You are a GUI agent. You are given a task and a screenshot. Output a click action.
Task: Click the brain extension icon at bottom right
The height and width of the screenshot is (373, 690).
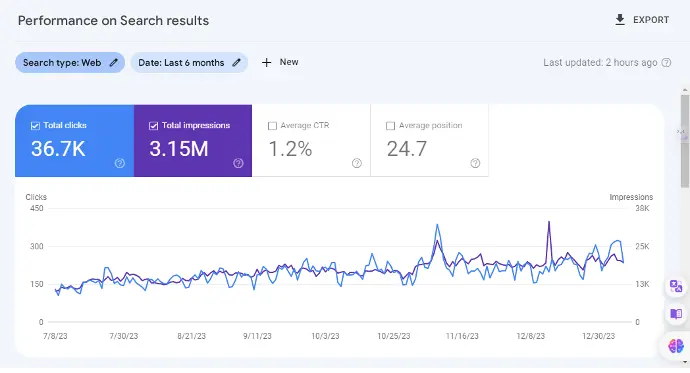point(676,346)
